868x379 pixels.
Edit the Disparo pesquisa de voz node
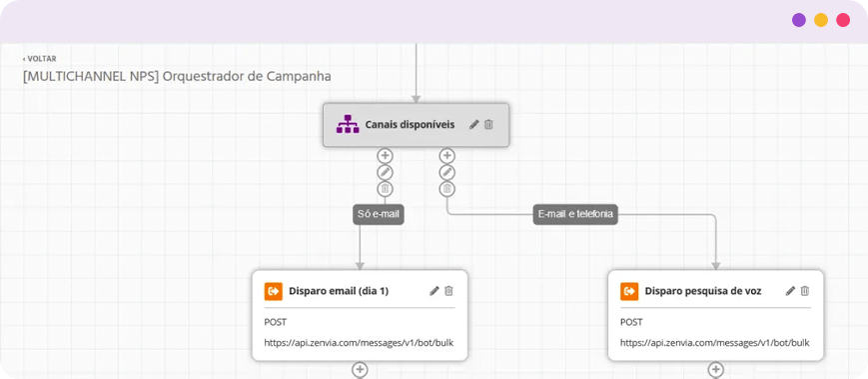point(790,291)
